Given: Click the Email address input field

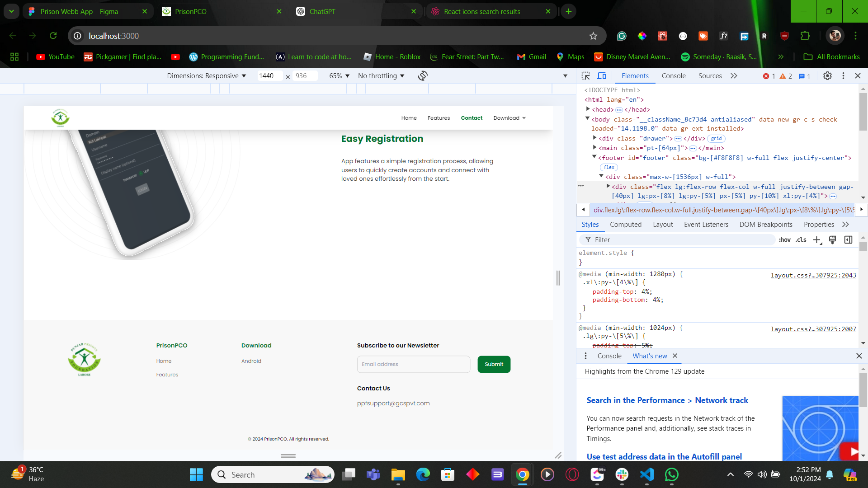Looking at the screenshot, I should 413,364.
